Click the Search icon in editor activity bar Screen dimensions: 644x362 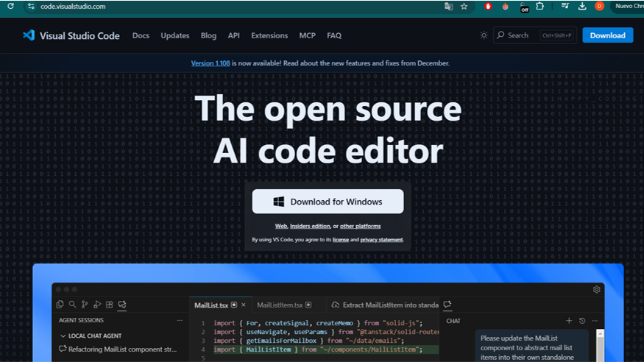click(72, 304)
